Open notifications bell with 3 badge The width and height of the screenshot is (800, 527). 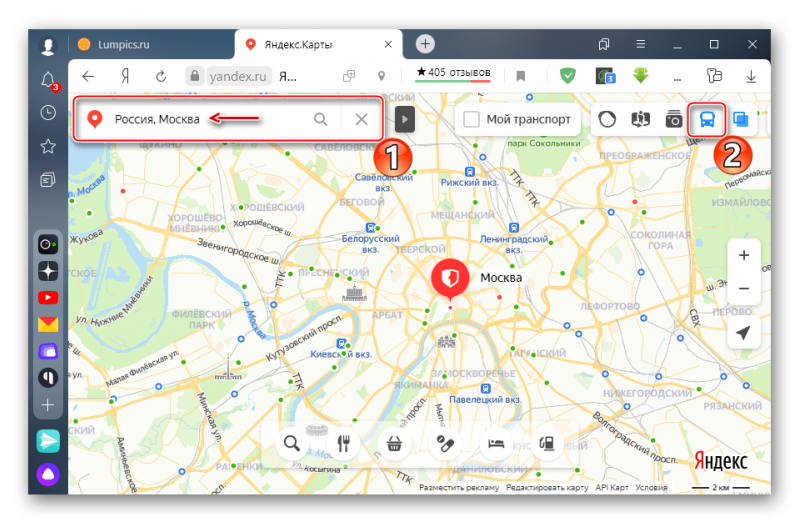[48, 80]
